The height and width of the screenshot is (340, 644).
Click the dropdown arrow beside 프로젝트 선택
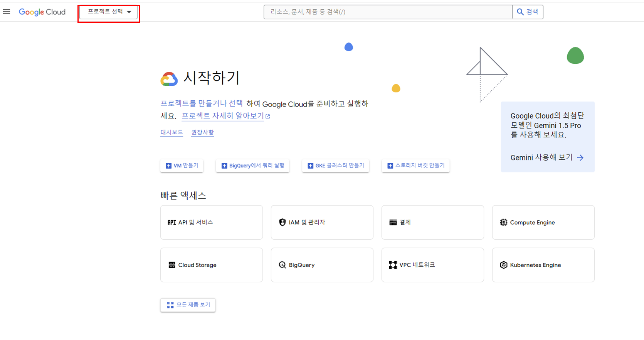coord(129,12)
